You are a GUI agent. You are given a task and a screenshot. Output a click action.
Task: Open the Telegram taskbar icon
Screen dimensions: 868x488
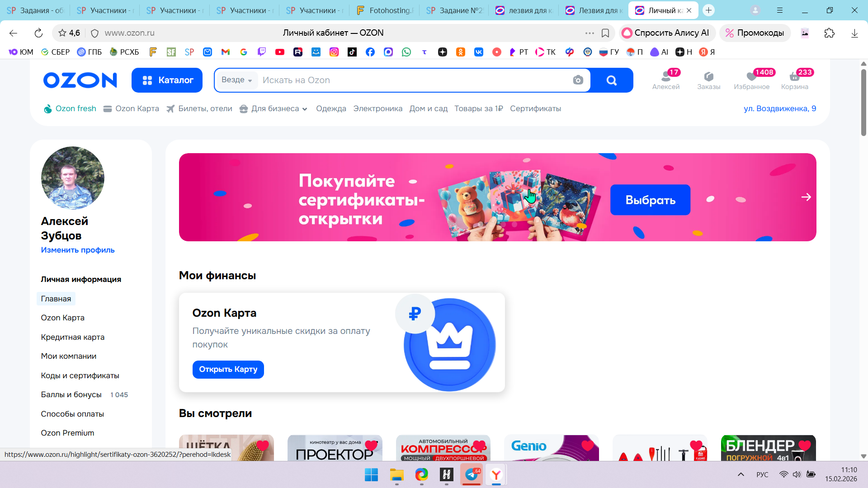(x=472, y=474)
